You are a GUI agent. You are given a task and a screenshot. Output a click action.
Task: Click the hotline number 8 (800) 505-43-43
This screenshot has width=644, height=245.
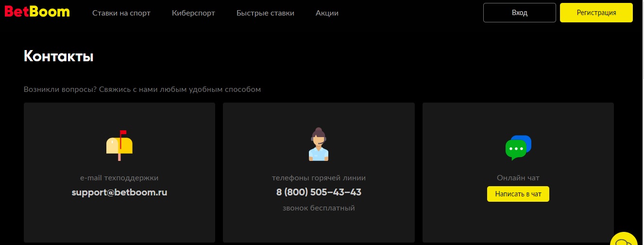pyautogui.click(x=319, y=192)
